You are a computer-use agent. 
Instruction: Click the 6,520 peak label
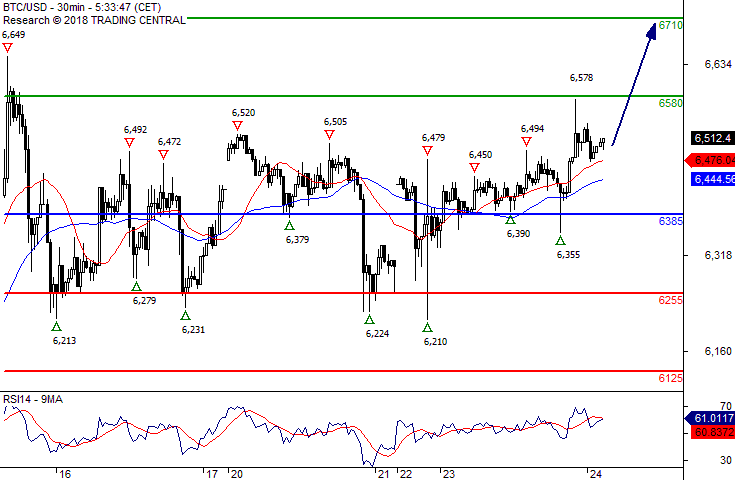click(243, 112)
